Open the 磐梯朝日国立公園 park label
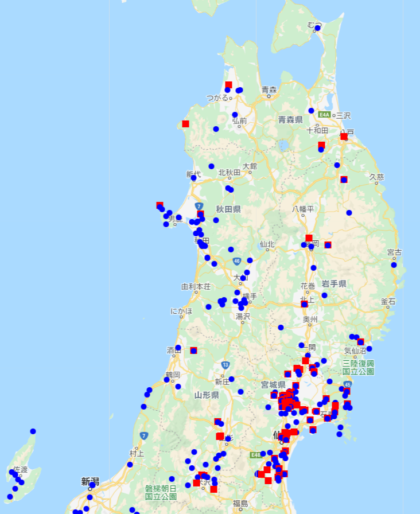This screenshot has width=420, height=514. [x=161, y=492]
